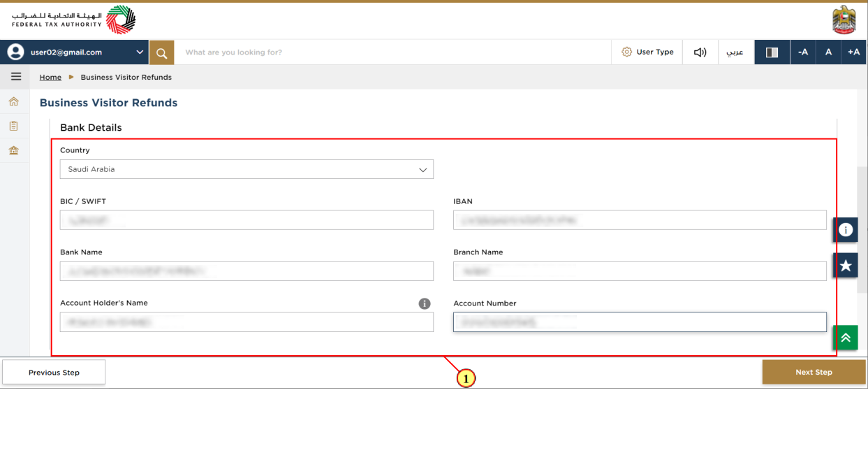Click the sidebar home icon
Viewport: 868px width, 453px height.
[13, 102]
